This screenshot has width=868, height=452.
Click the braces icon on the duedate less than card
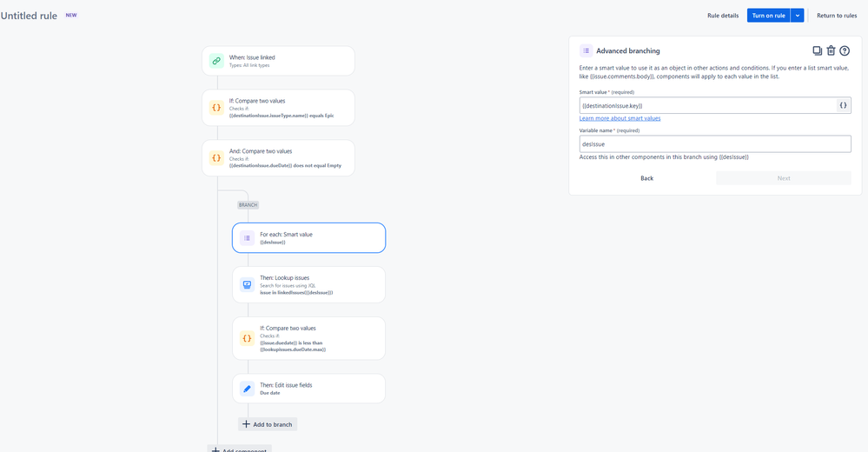coord(247,338)
